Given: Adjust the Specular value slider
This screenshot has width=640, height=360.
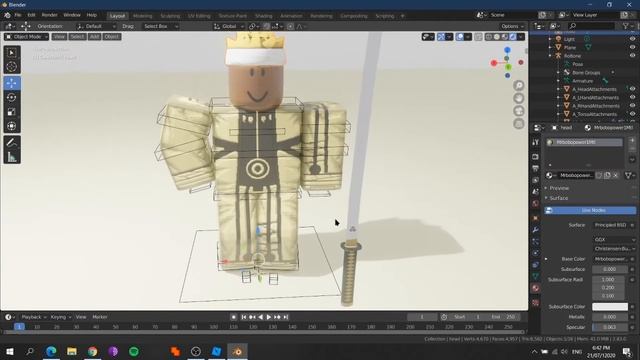Looking at the screenshot, I should [x=610, y=327].
